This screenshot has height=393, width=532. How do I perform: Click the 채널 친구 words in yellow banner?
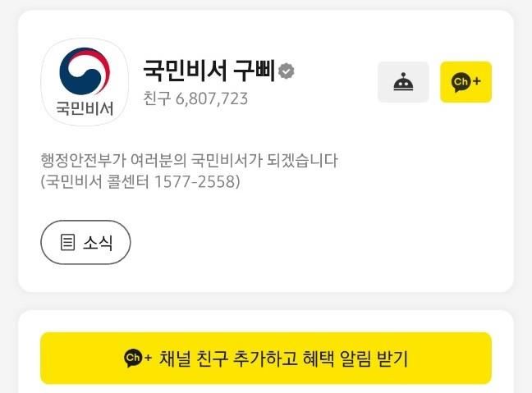point(194,359)
